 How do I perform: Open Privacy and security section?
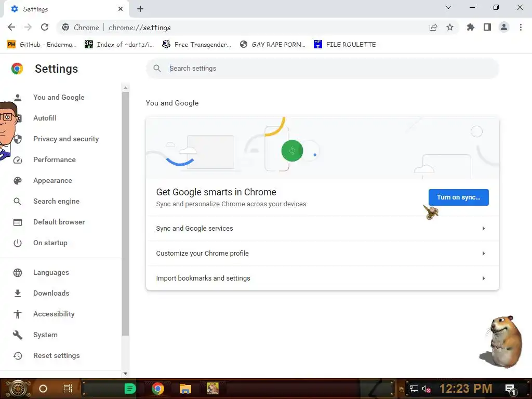pyautogui.click(x=66, y=139)
